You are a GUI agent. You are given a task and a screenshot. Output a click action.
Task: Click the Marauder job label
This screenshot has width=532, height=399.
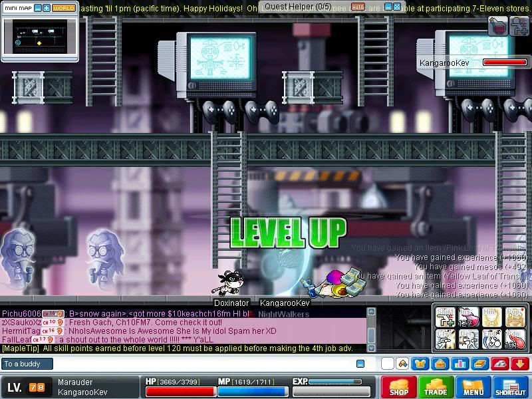tap(75, 382)
